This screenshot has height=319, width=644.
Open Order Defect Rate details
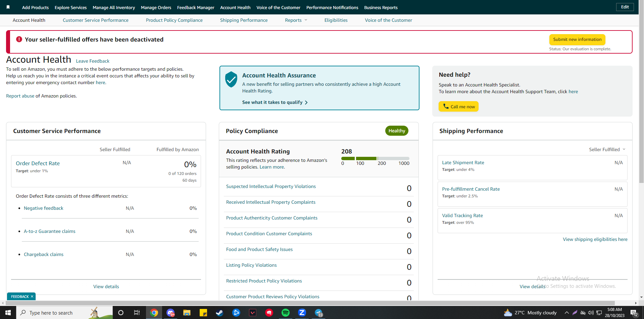click(x=38, y=163)
